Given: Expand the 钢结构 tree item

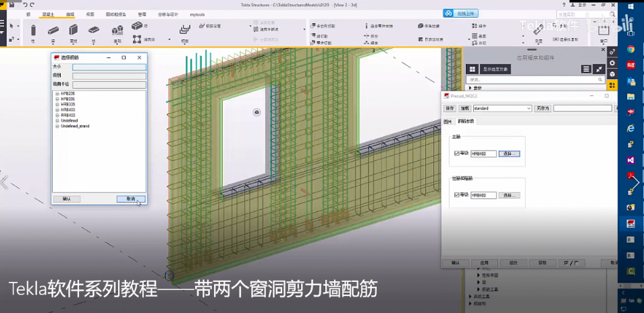Looking at the screenshot, I should pos(471,304).
